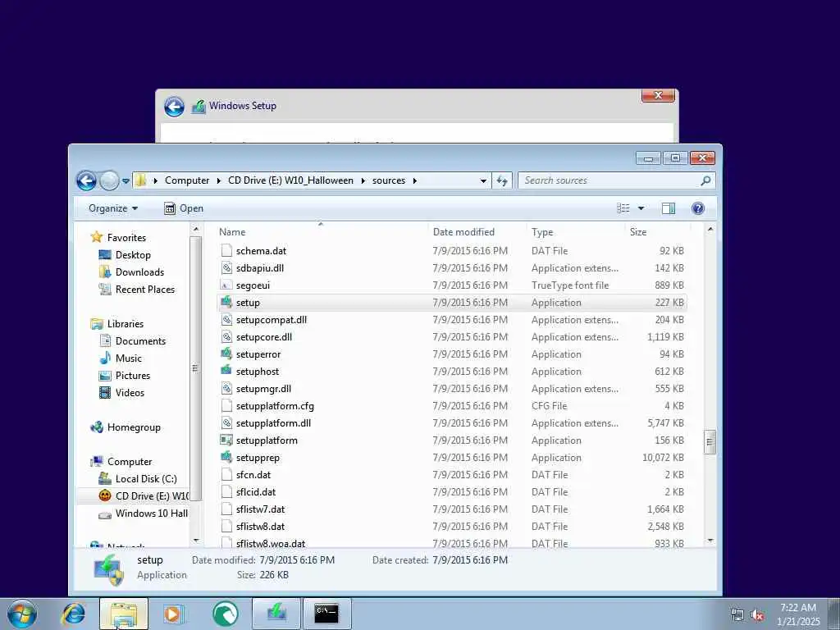
Task: Select the setupplatform application icon
Action: [226, 441]
